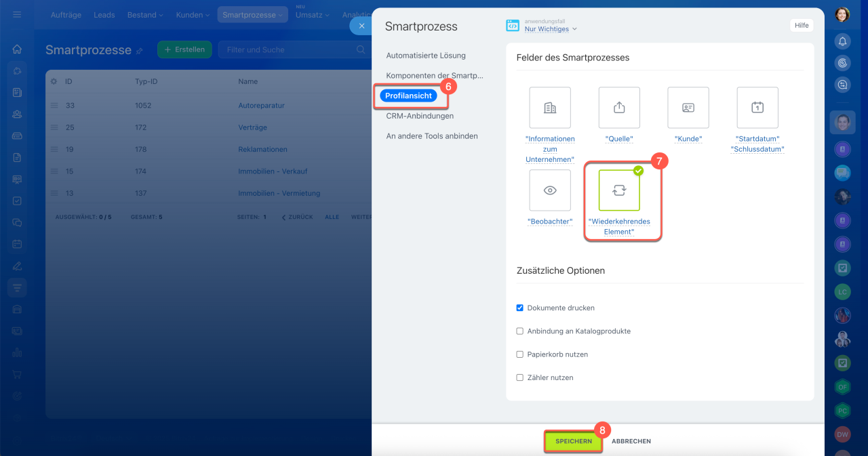This screenshot has width=868, height=456.
Task: Expand the Kunden menu dropdown
Action: 193,15
